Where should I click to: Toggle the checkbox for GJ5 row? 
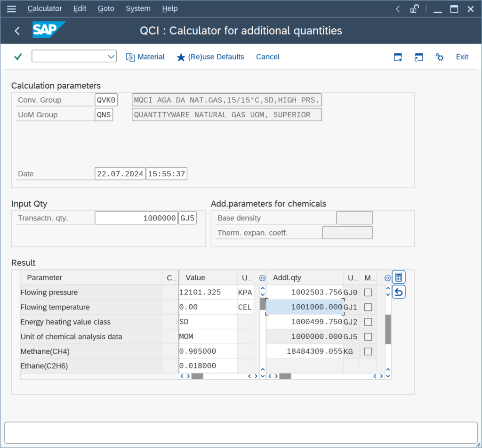pos(368,337)
